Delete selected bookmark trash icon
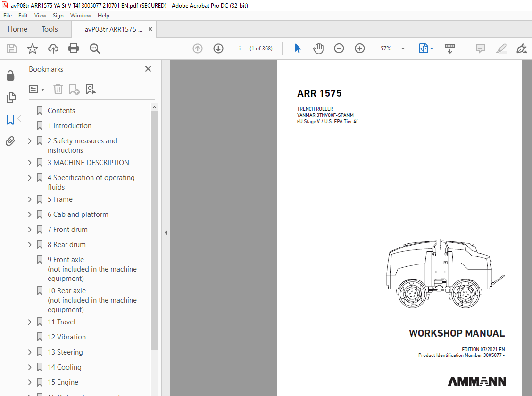This screenshot has width=532, height=396. coord(58,89)
